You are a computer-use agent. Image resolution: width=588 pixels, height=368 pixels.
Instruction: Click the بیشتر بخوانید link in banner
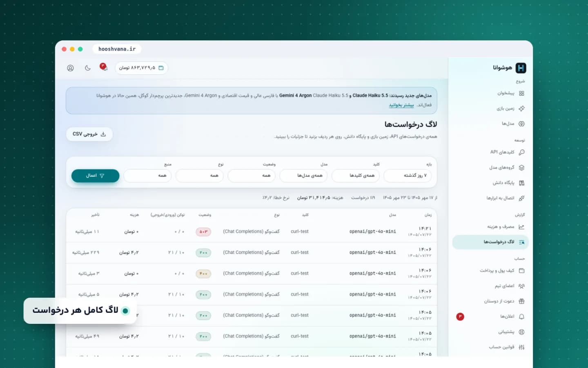(x=401, y=105)
